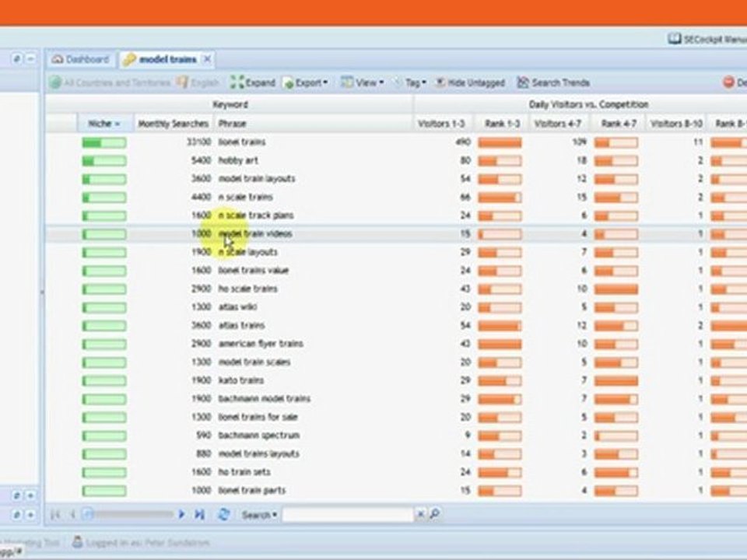Select the 'model train scales' phrase
The image size is (747, 560).
(254, 362)
